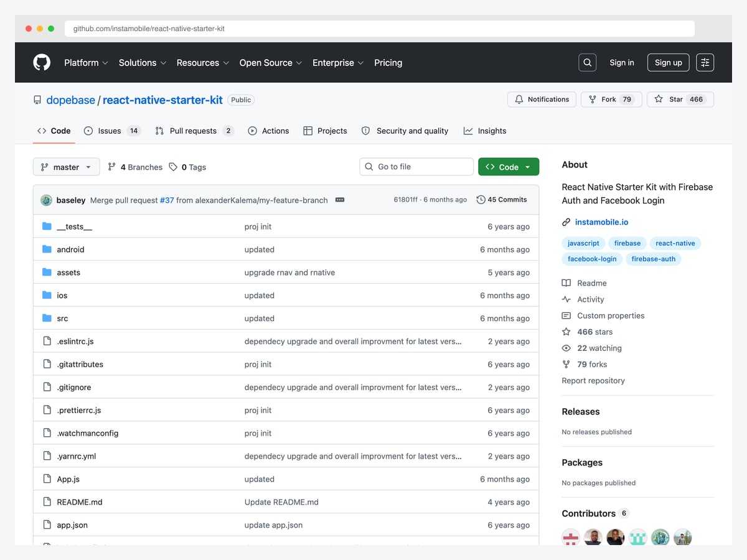The height and width of the screenshot is (560, 747).
Task: Click the browser address bar
Action: pos(380,29)
